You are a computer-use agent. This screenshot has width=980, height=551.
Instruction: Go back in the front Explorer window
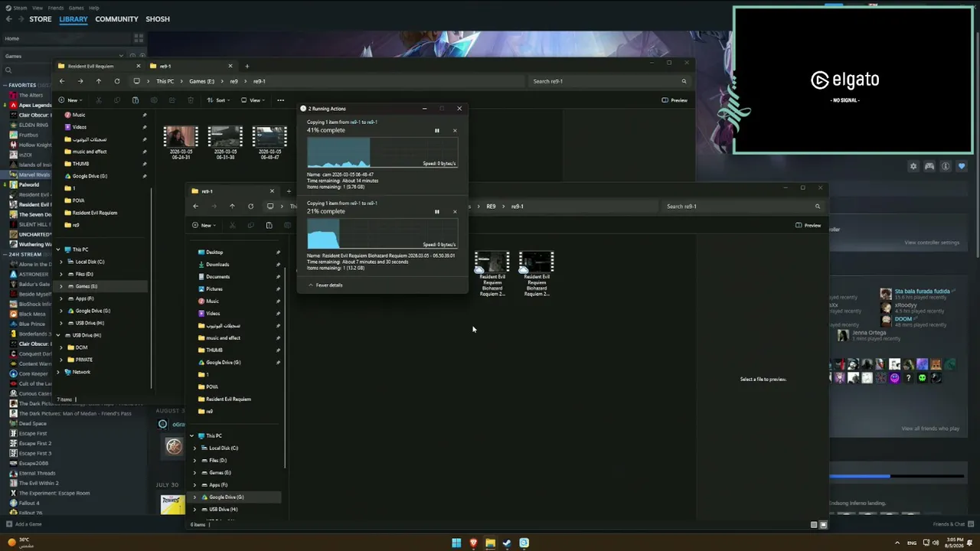pos(196,206)
